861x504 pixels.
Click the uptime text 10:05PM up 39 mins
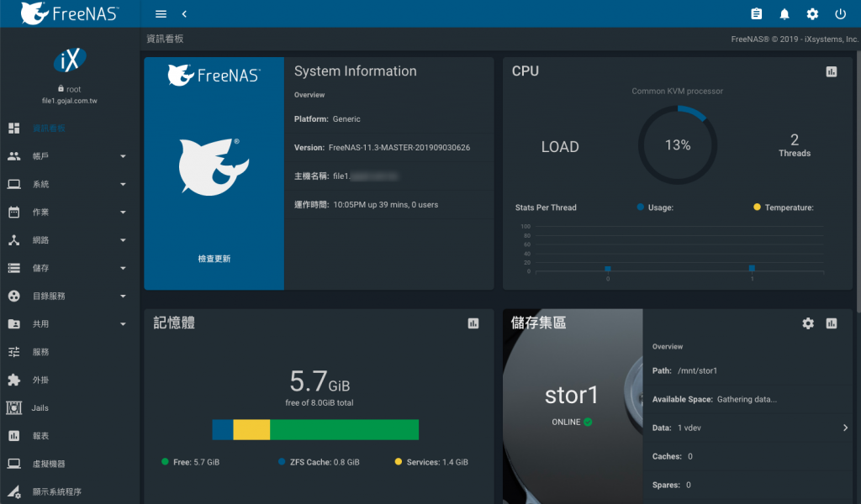pos(385,205)
